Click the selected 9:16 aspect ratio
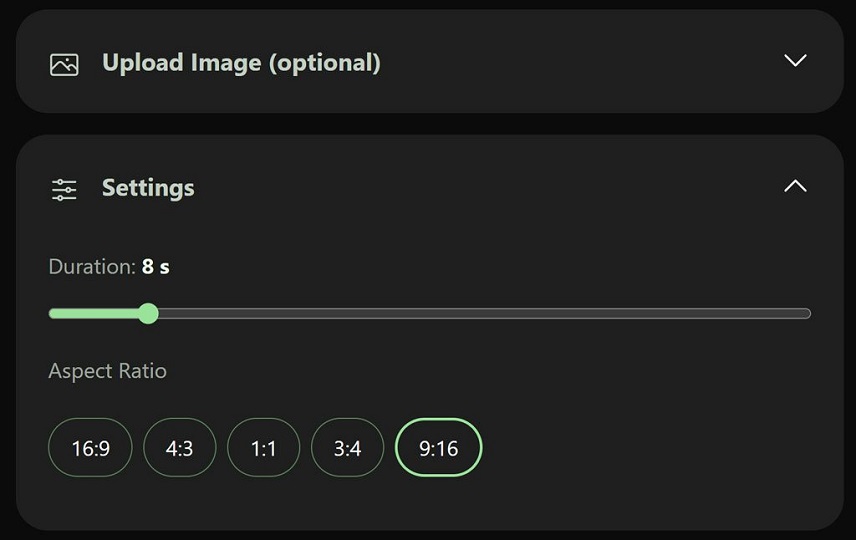The image size is (856, 540). click(x=438, y=448)
